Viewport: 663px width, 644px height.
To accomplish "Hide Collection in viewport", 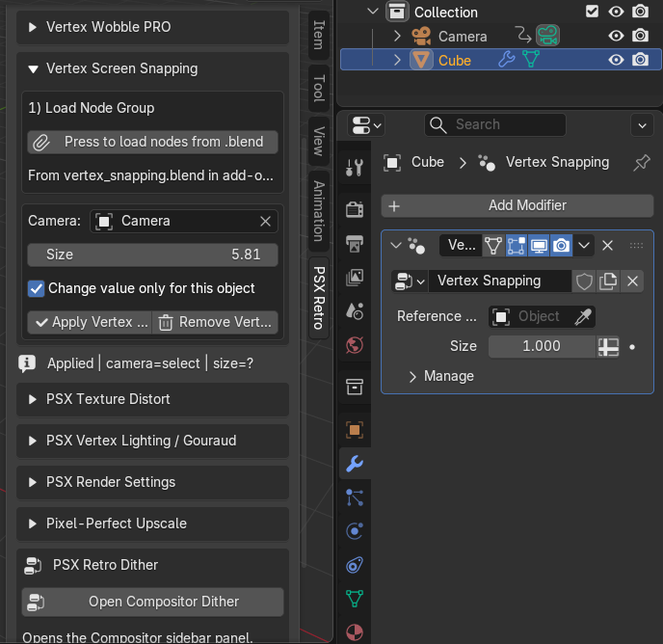I will click(616, 12).
